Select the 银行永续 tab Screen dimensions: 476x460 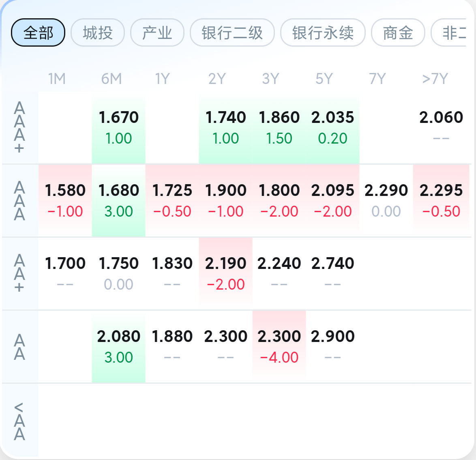click(x=323, y=32)
